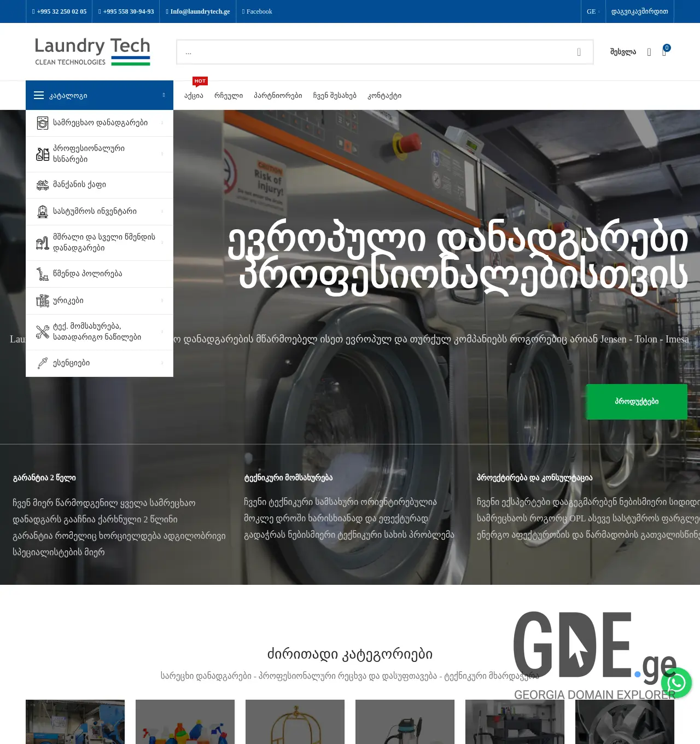Click the essences (ესენციები) dropper icon
700x744 pixels.
[43, 363]
